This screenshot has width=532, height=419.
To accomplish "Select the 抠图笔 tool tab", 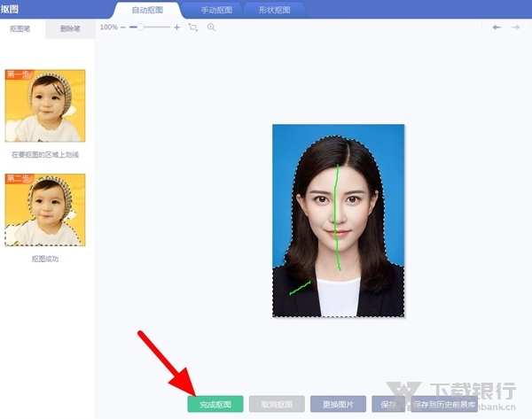I will (20, 29).
